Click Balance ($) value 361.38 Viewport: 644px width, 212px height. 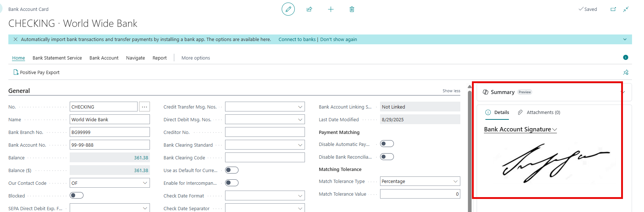(x=141, y=170)
